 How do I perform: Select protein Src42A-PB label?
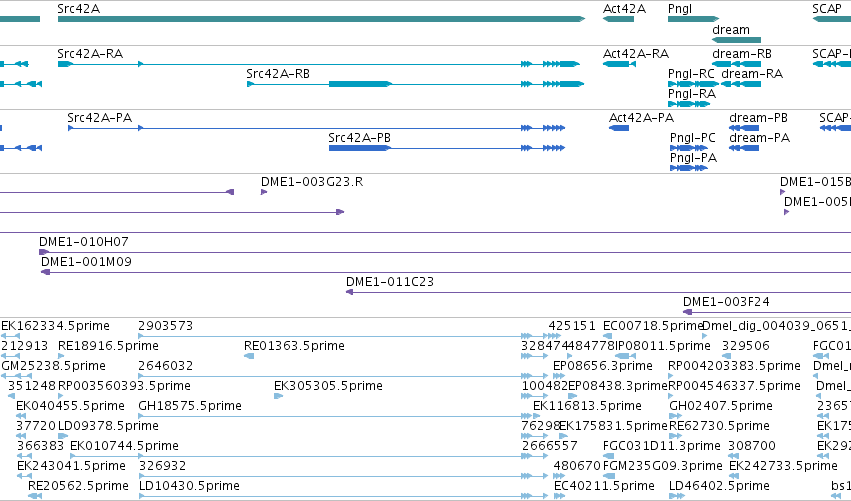359,137
